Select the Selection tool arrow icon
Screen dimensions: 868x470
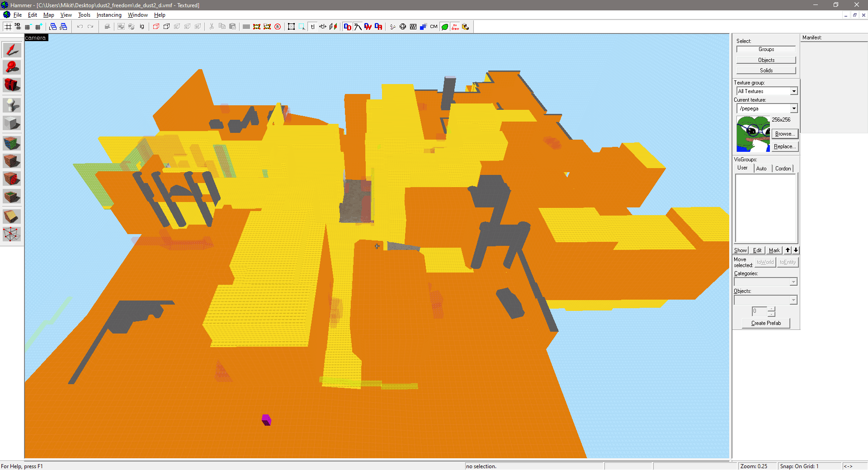coord(12,50)
